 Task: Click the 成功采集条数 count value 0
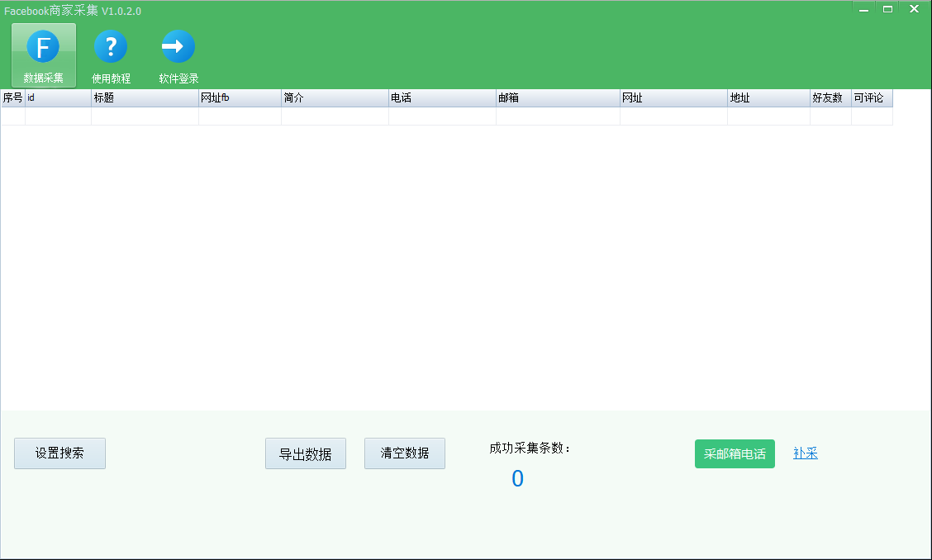click(518, 478)
